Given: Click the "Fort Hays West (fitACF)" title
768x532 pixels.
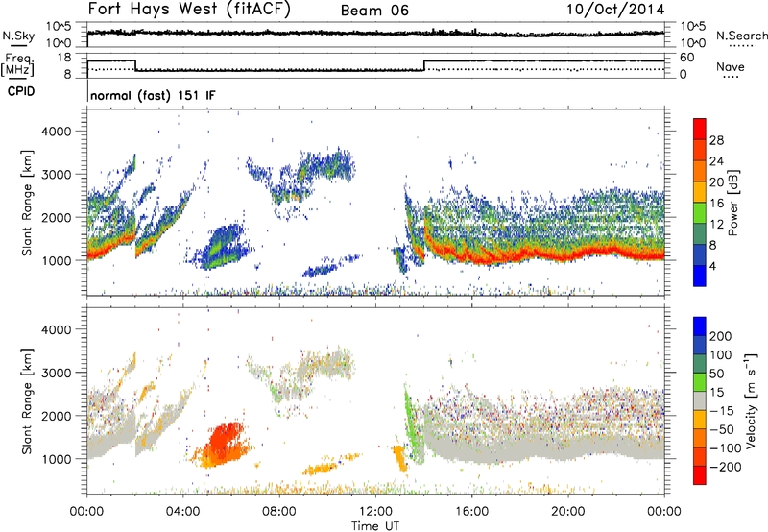Looking at the screenshot, I should tap(189, 9).
